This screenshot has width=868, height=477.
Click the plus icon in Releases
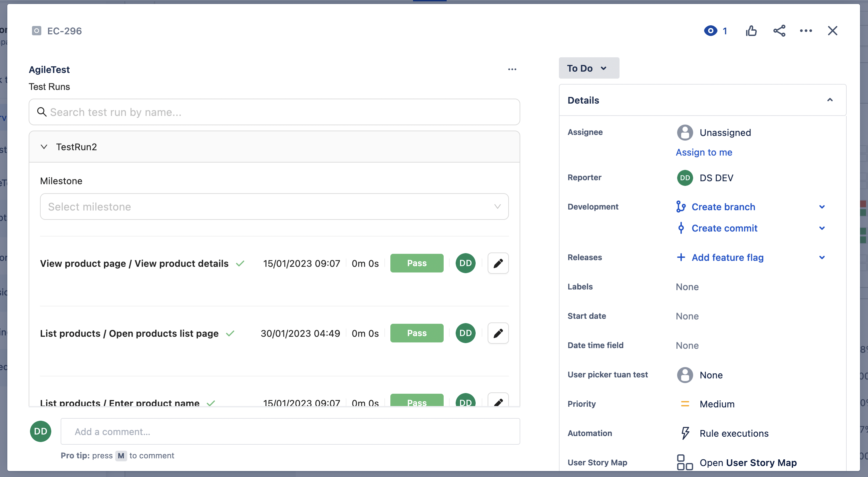[x=681, y=257]
